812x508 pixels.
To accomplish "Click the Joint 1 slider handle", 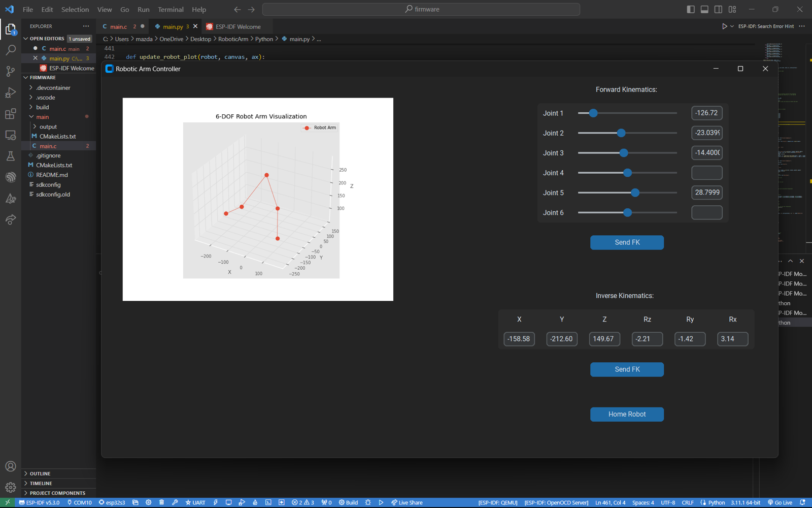I will click(x=593, y=113).
